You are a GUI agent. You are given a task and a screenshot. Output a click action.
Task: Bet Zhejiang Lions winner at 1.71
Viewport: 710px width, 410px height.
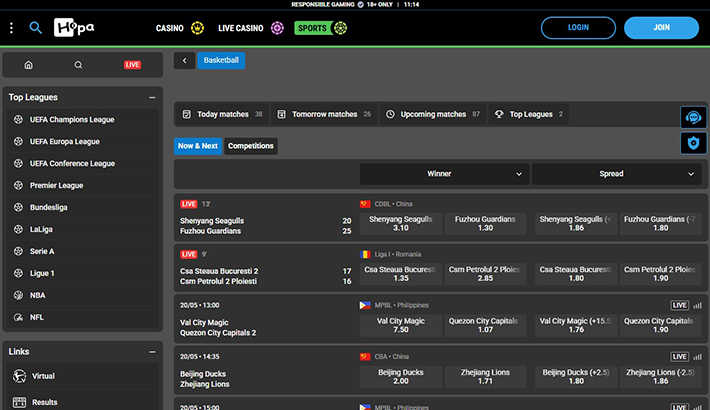pyautogui.click(x=485, y=377)
